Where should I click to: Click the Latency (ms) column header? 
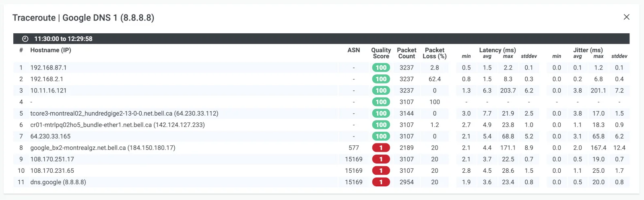[x=497, y=50]
